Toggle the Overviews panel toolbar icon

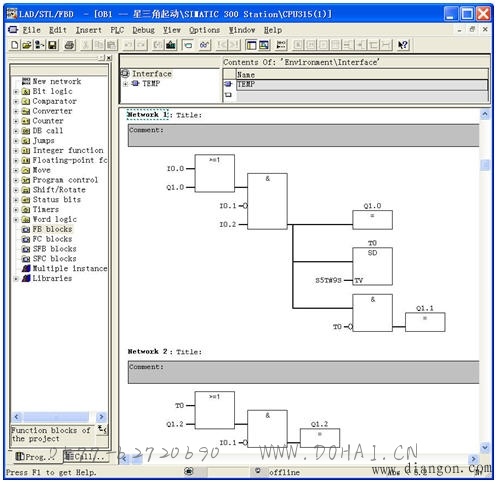tap(251, 45)
